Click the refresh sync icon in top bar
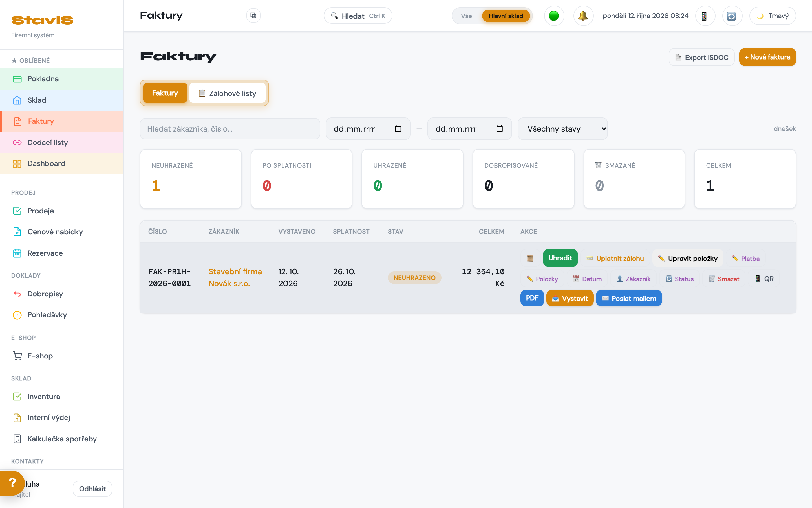812x508 pixels. (732, 16)
